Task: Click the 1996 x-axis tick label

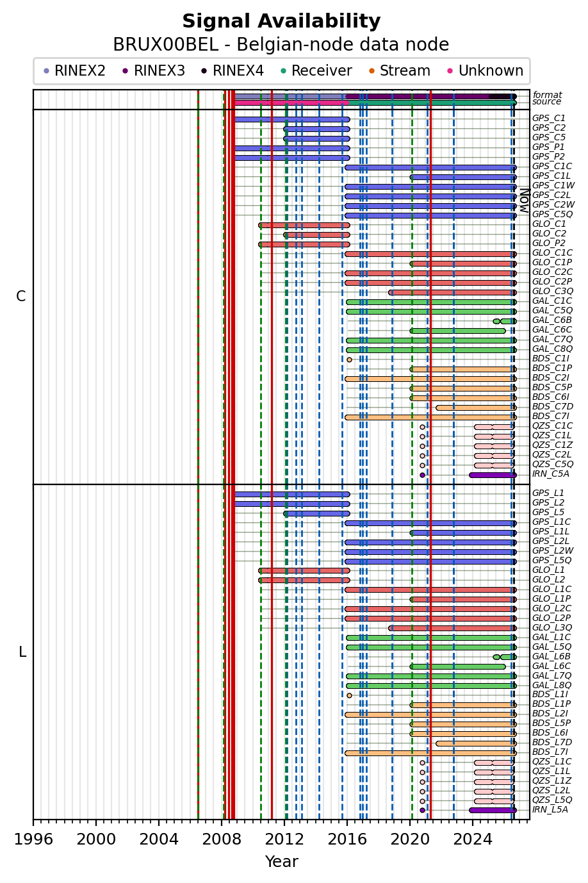Action: pos(33,839)
